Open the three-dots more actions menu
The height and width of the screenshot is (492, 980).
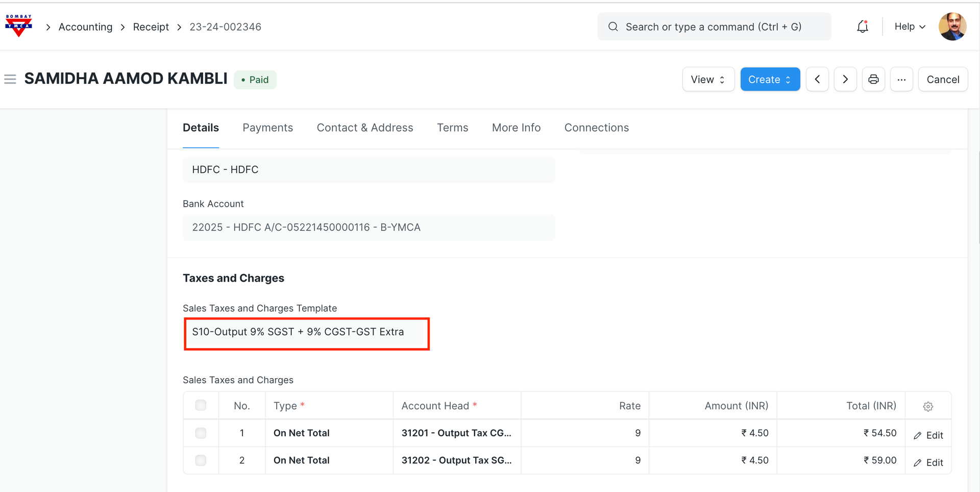pyautogui.click(x=901, y=79)
